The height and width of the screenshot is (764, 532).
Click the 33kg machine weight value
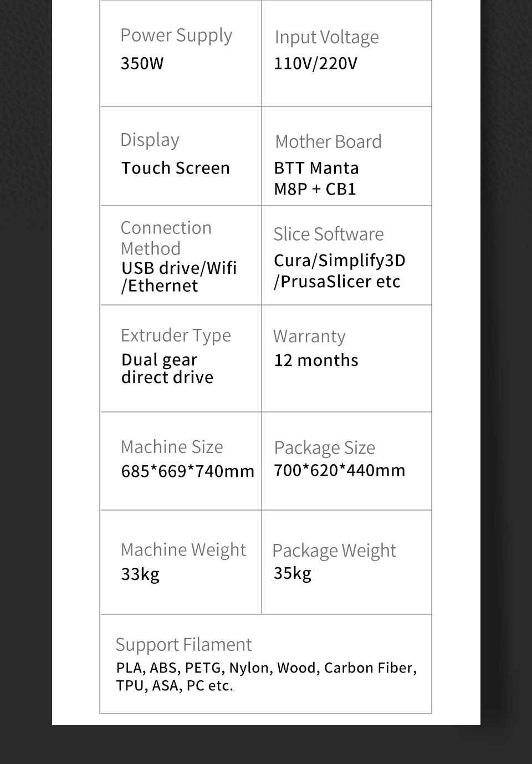[x=140, y=574]
